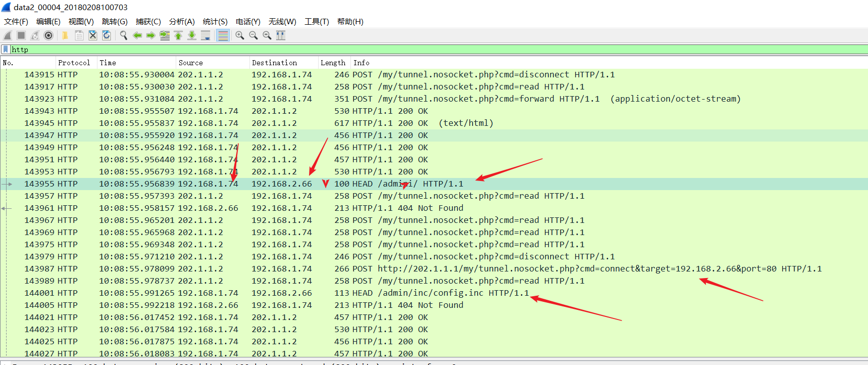Open the 视图(V) menu
Viewport: 868px width, 365px height.
[81, 21]
